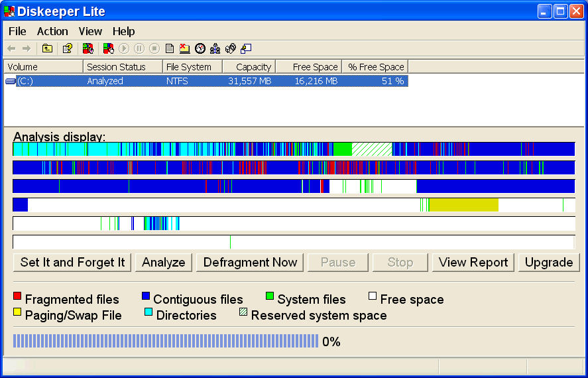Viewport: 588px width, 378px height.
Task: Click the Stop button
Action: (400, 262)
